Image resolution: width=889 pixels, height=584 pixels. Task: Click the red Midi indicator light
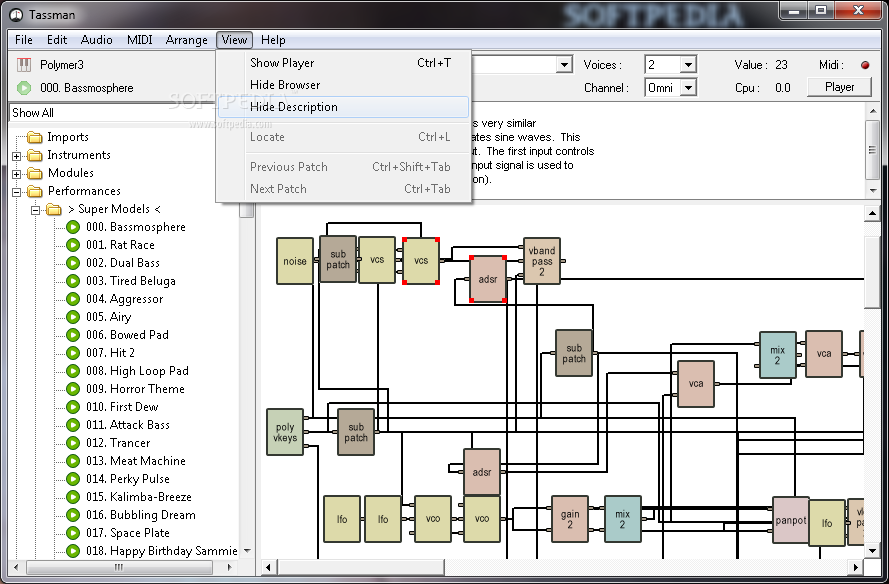point(865,65)
